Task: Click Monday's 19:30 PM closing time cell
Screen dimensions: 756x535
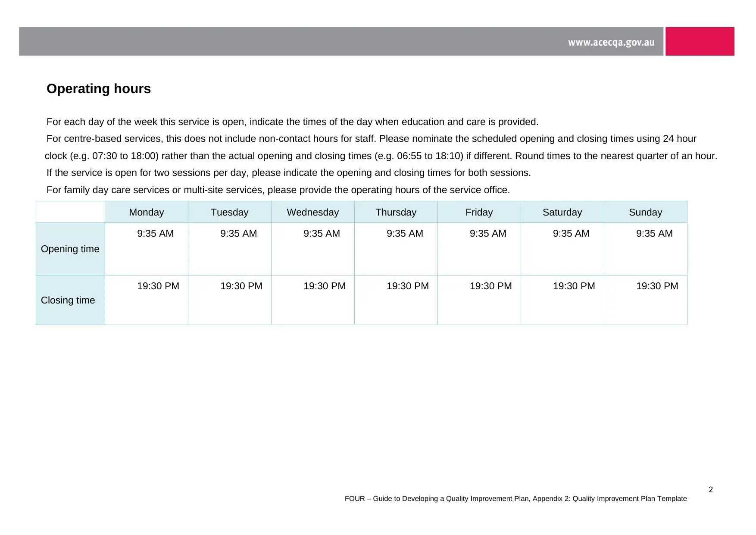Action: coord(147,300)
